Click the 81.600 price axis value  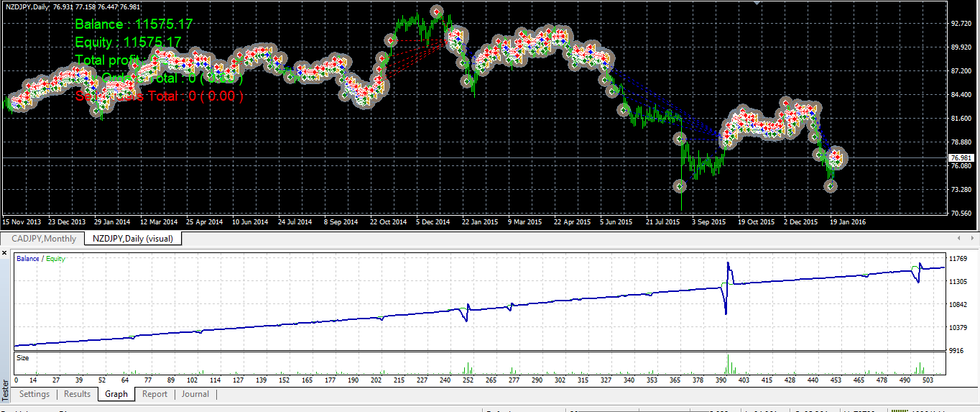(x=961, y=119)
